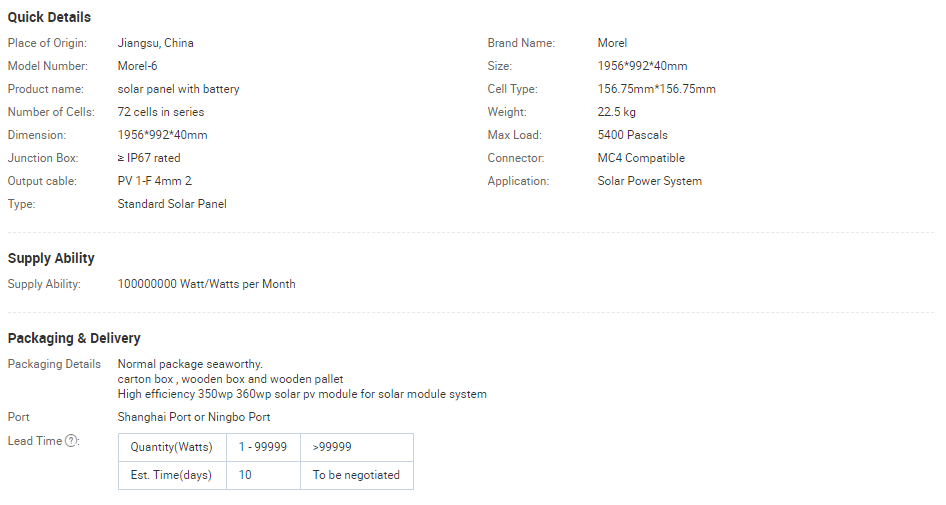946x505 pixels.
Task: Click 'Shanghai Port or Ningbo Port' text
Action: pos(194,417)
